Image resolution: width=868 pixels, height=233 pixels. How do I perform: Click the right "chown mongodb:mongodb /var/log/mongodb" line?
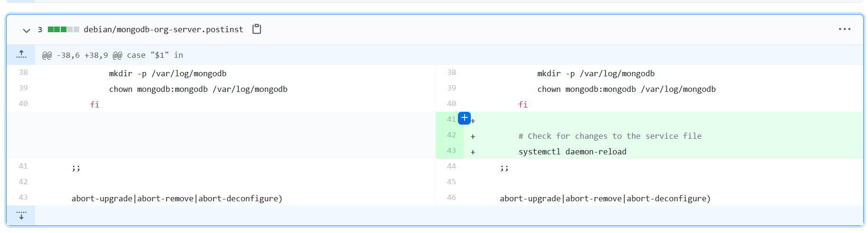tap(626, 89)
